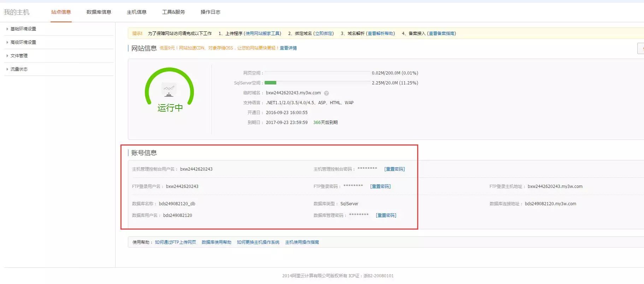Click 查看详情 promo link

288,48
